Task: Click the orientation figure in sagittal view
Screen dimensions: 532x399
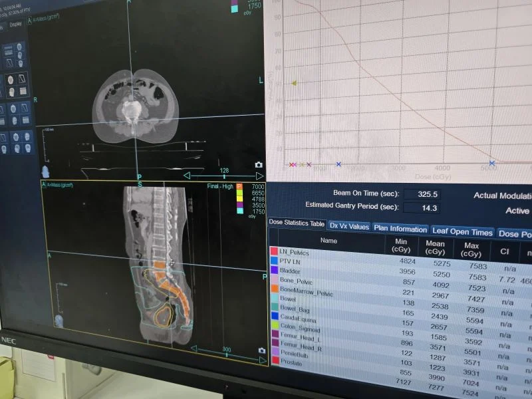Action: (x=59, y=321)
